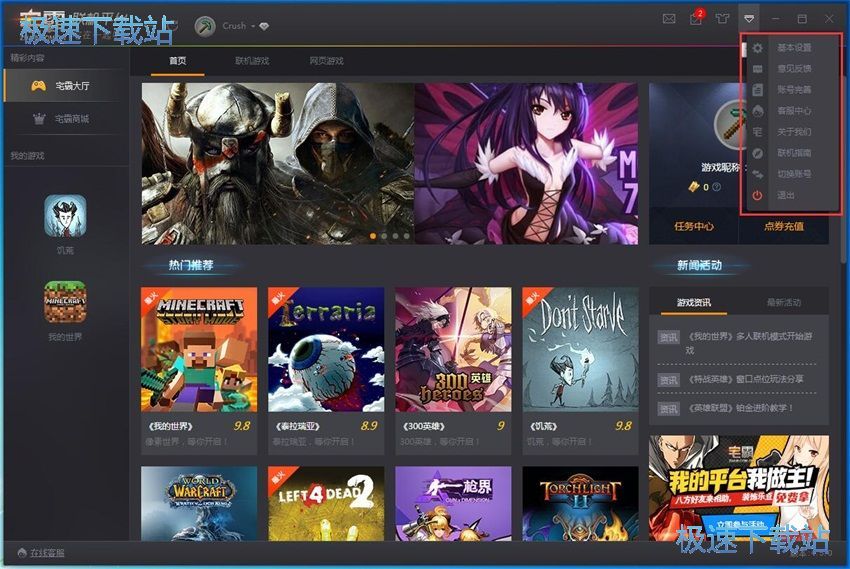The image size is (850, 569).
Task: Open the skin shirt icon
Action: coord(722,18)
